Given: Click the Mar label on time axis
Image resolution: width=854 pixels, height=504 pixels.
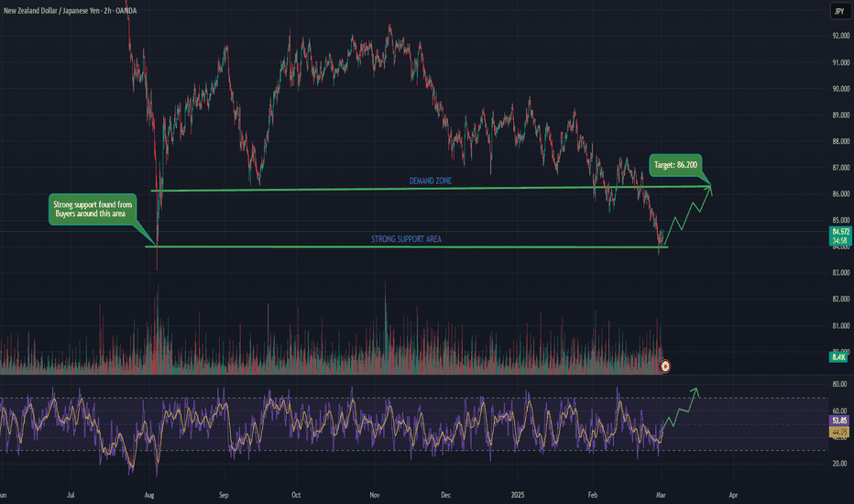Looking at the screenshot, I should click(x=661, y=495).
